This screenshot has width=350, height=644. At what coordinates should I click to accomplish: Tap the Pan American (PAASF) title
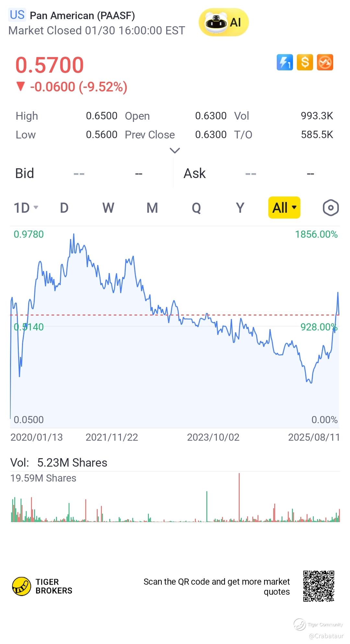pyautogui.click(x=82, y=16)
